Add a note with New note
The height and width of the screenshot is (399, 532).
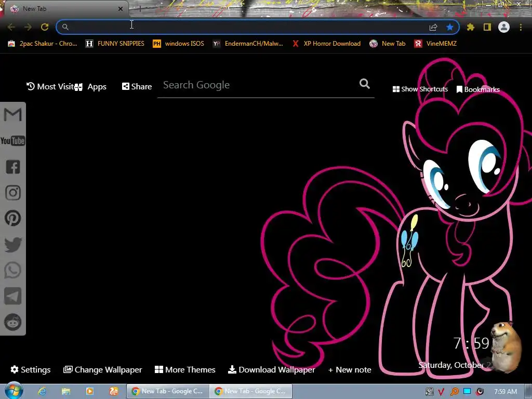click(x=350, y=369)
